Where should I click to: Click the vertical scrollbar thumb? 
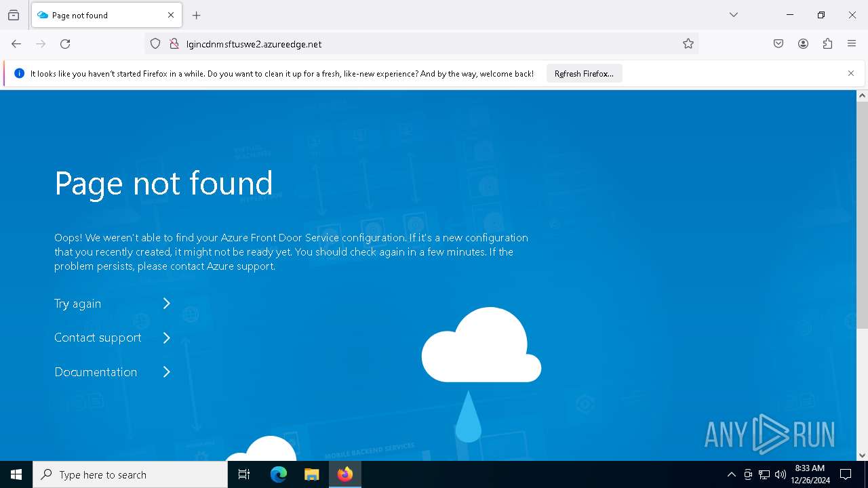(862, 216)
